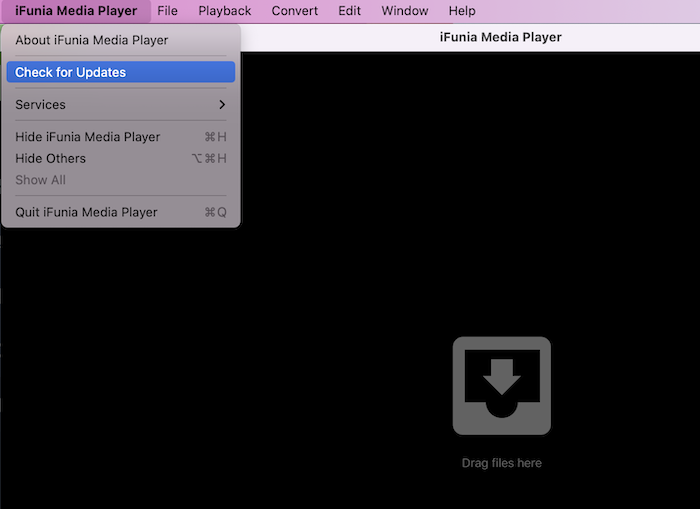Image resolution: width=700 pixels, height=509 pixels.
Task: Open the Window menu
Action: [405, 11]
